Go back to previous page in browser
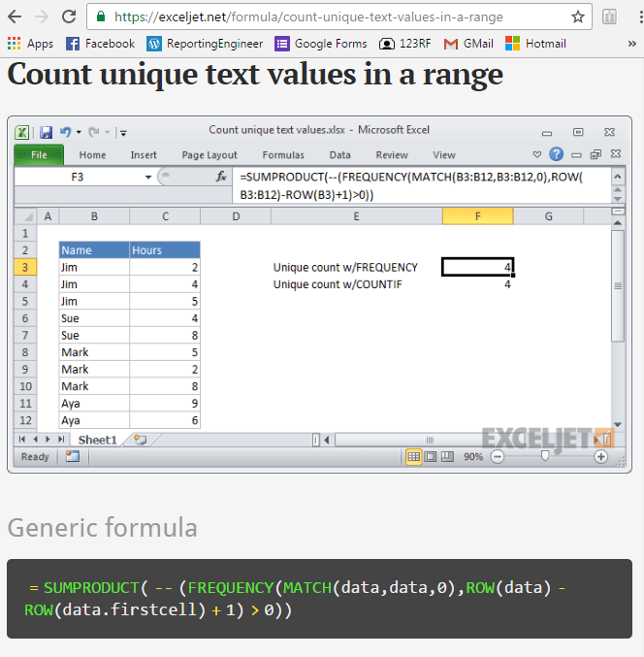644x657 pixels. (15, 16)
